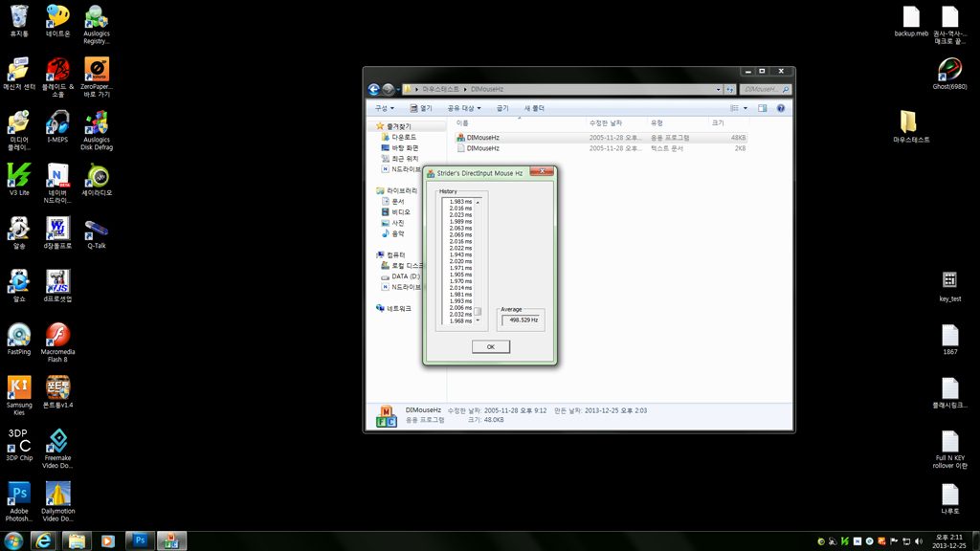Open the Windows Start button

[13, 541]
